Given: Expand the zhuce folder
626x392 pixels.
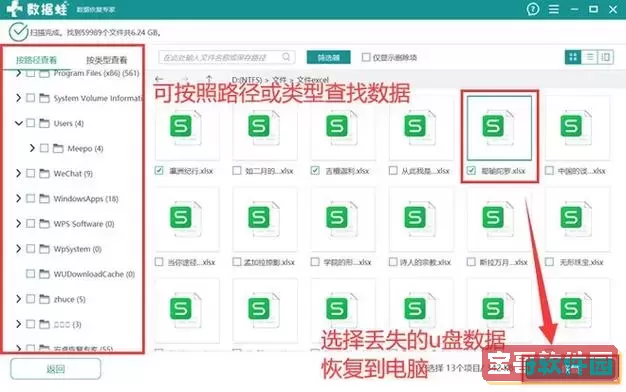Looking at the screenshot, I should click(18, 299).
